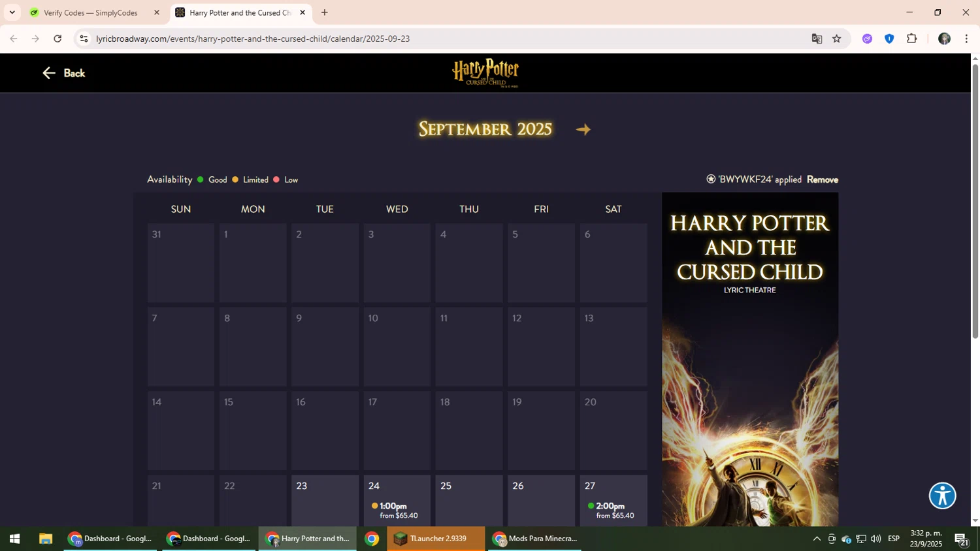Image resolution: width=980 pixels, height=551 pixels.
Task: Click date 23 in the calendar
Action: 325,500
